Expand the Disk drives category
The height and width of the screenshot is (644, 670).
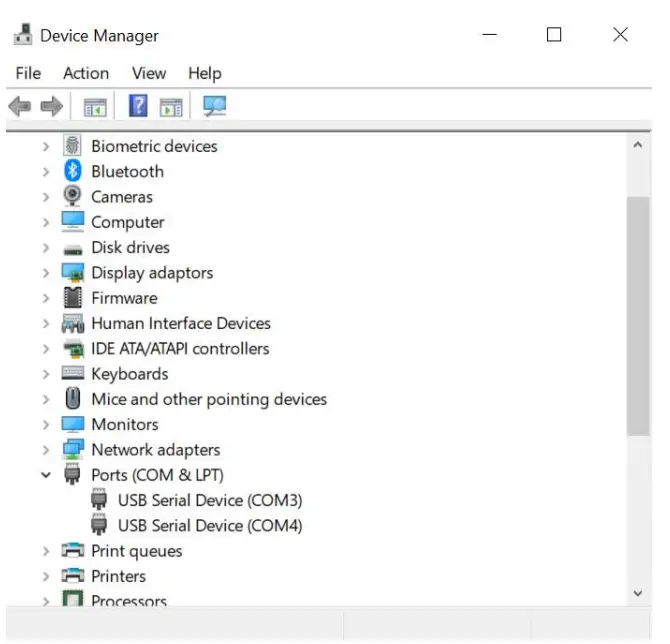coord(45,248)
